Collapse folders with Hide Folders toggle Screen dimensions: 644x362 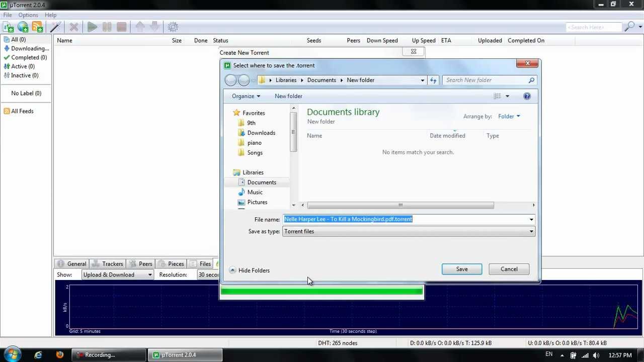[250, 270]
